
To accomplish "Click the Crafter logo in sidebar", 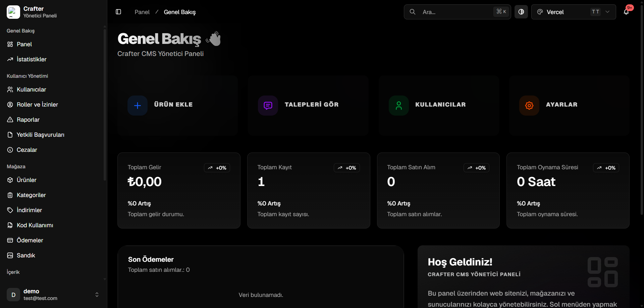I will pos(13,12).
